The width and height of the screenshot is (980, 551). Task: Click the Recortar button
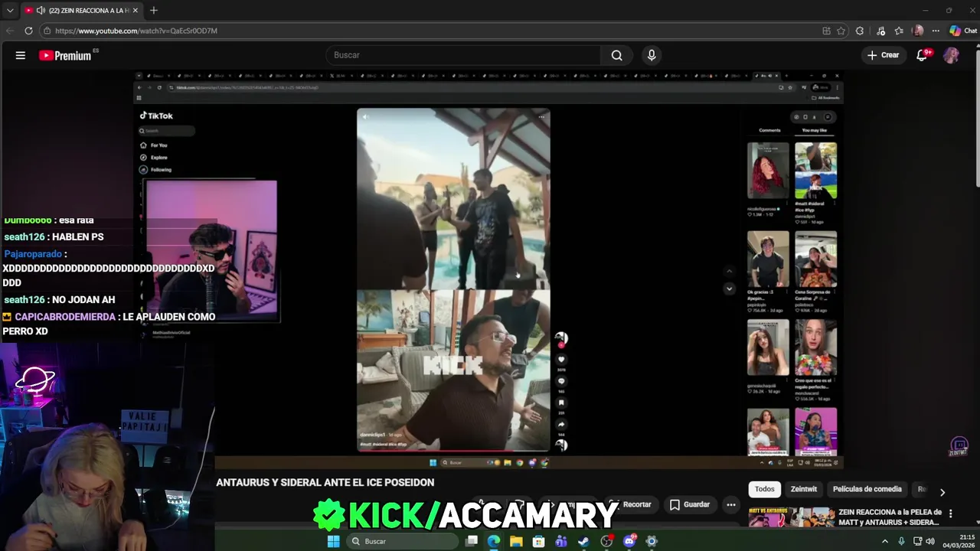(630, 504)
